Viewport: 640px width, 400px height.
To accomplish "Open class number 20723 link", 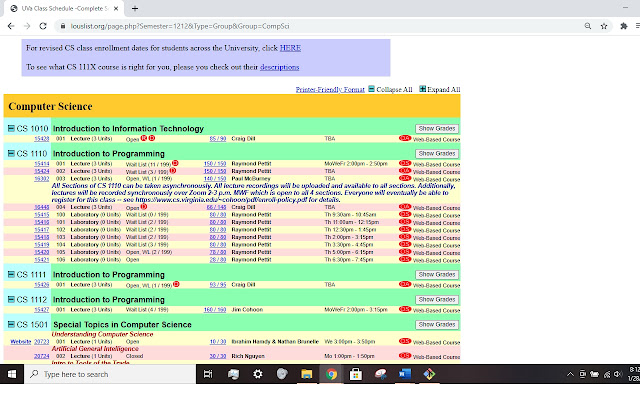I will pyautogui.click(x=42, y=342).
